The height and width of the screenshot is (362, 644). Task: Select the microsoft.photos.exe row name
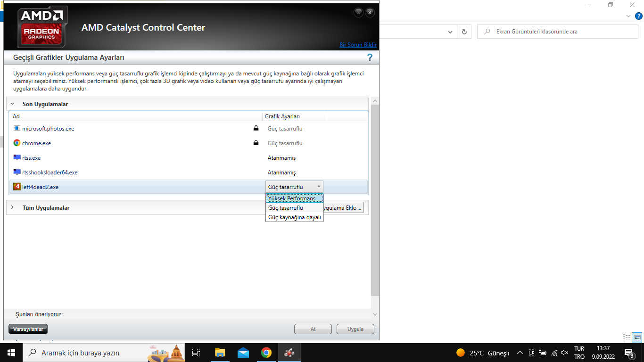(x=48, y=129)
